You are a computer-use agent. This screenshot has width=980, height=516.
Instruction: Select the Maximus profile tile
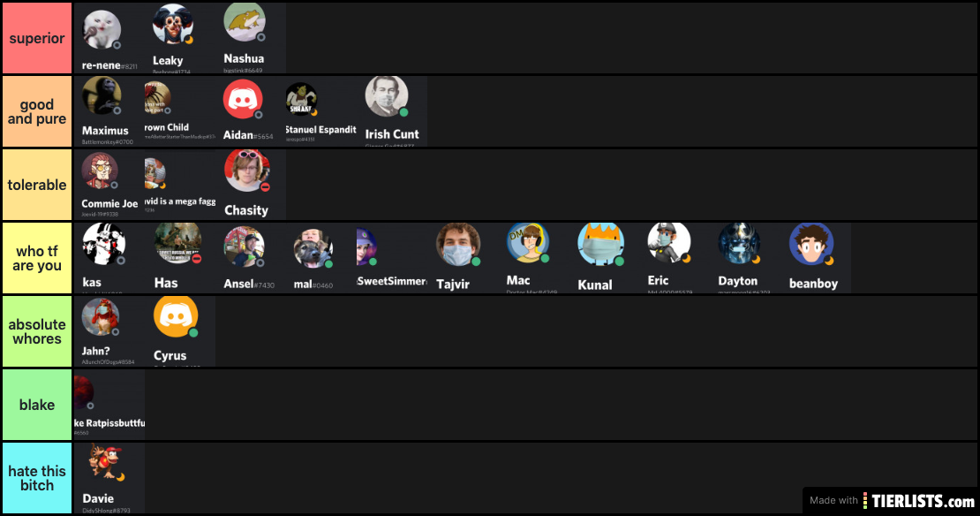point(109,111)
